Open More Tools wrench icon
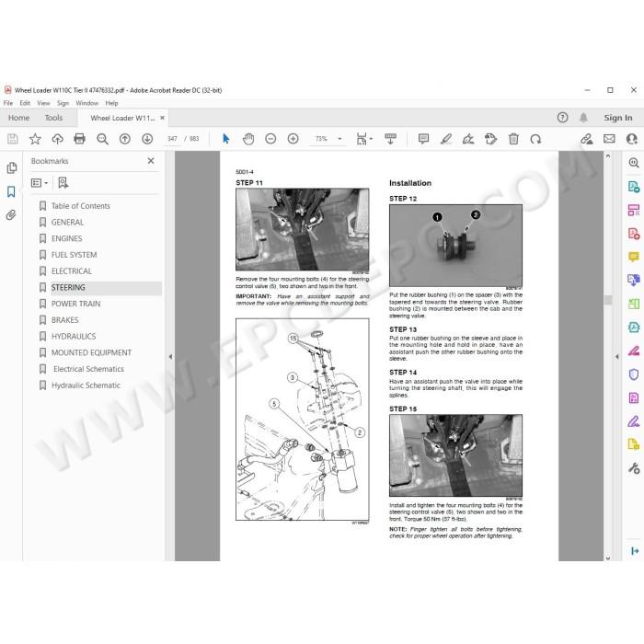This screenshot has width=644, height=644. coord(634,468)
